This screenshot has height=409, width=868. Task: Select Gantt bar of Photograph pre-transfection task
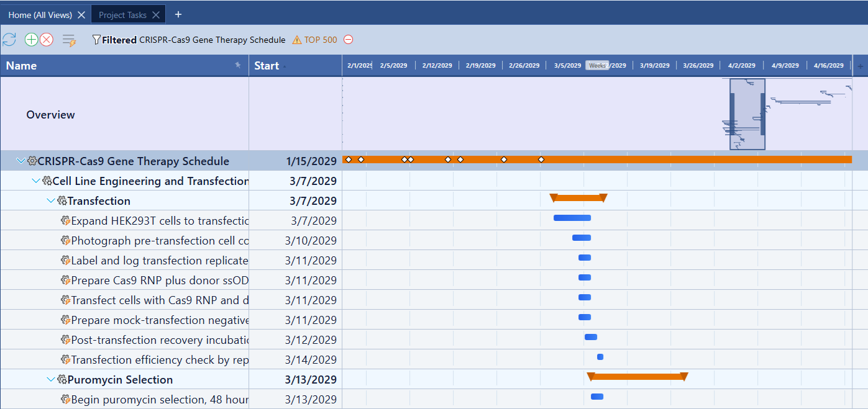[582, 238]
